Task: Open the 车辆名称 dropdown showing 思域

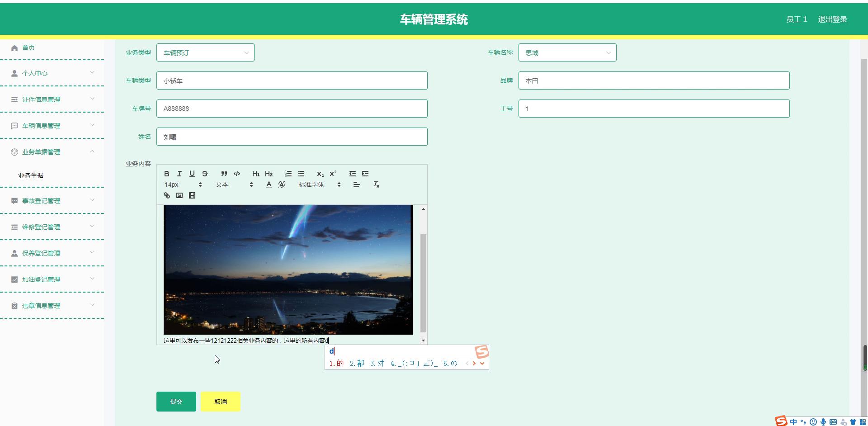Action: click(x=567, y=52)
